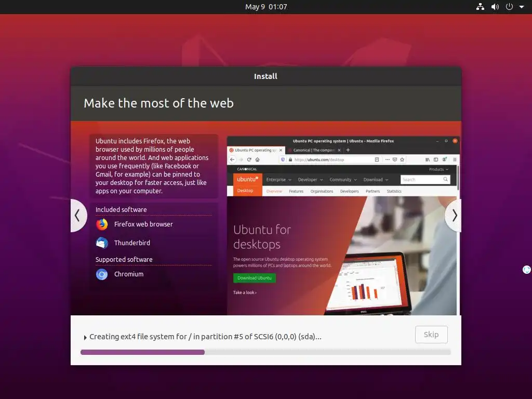Expand the installation details disclosure triangle

(x=85, y=338)
